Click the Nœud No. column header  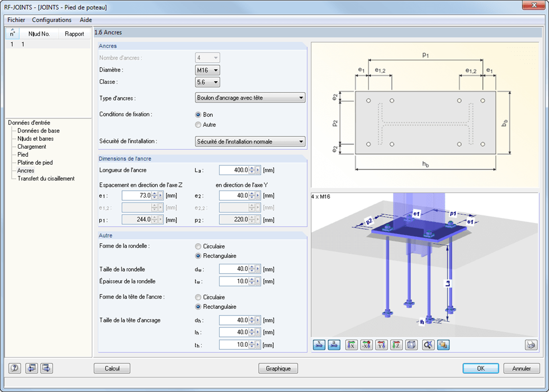pyautogui.click(x=39, y=34)
